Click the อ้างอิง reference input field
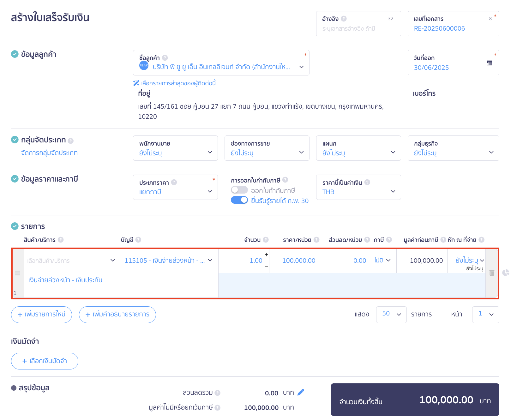This screenshot has width=511, height=420. [x=358, y=28]
